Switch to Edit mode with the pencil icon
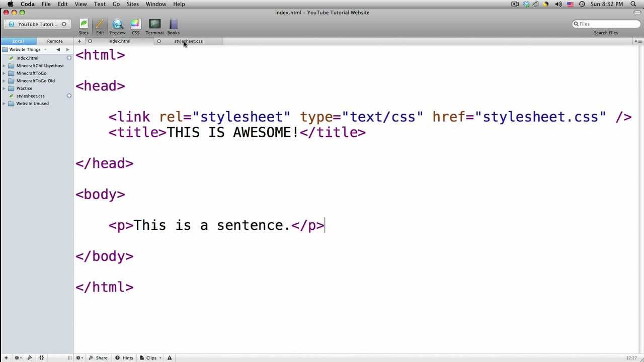644x362 pixels. [x=100, y=27]
